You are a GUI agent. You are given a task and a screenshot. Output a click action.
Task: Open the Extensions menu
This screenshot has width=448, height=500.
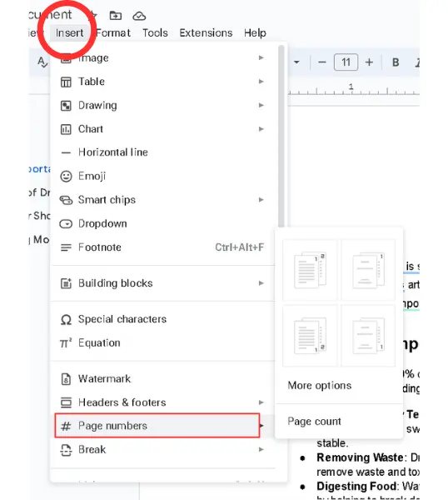(x=206, y=32)
